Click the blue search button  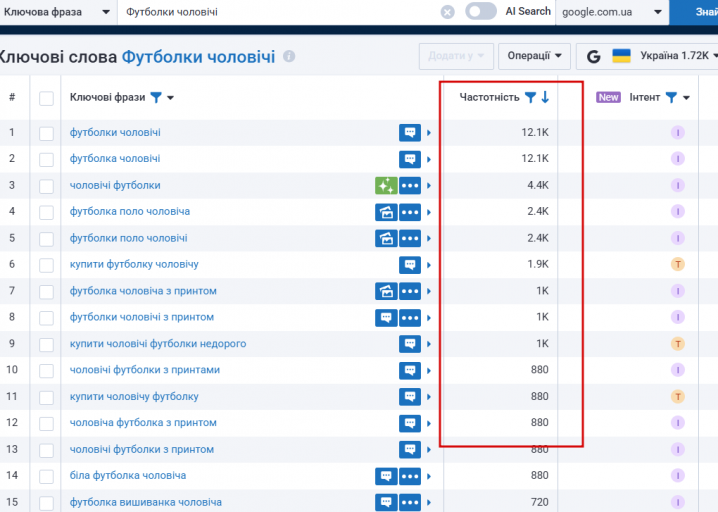[x=694, y=12]
